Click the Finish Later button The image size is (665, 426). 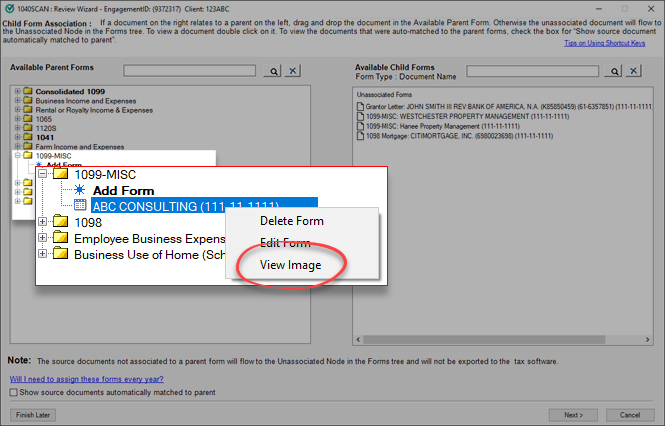[33, 414]
